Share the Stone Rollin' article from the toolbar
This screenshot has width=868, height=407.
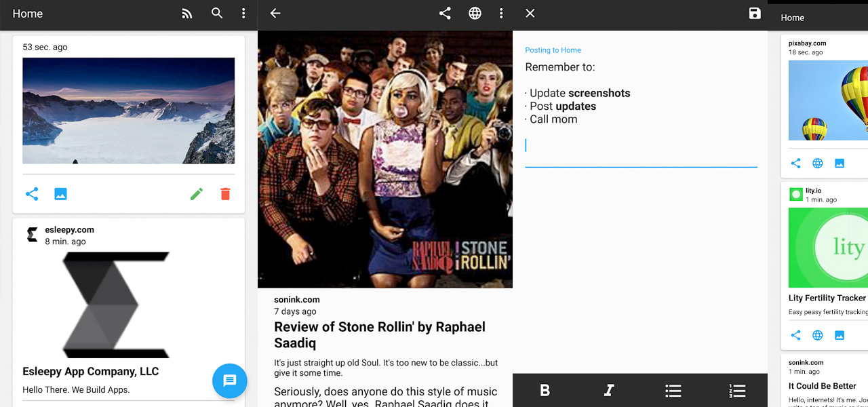pos(445,14)
